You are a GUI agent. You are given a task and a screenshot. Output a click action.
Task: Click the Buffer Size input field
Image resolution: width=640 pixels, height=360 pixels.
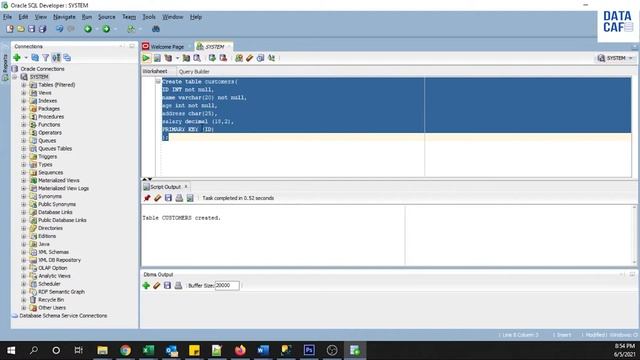pos(227,285)
